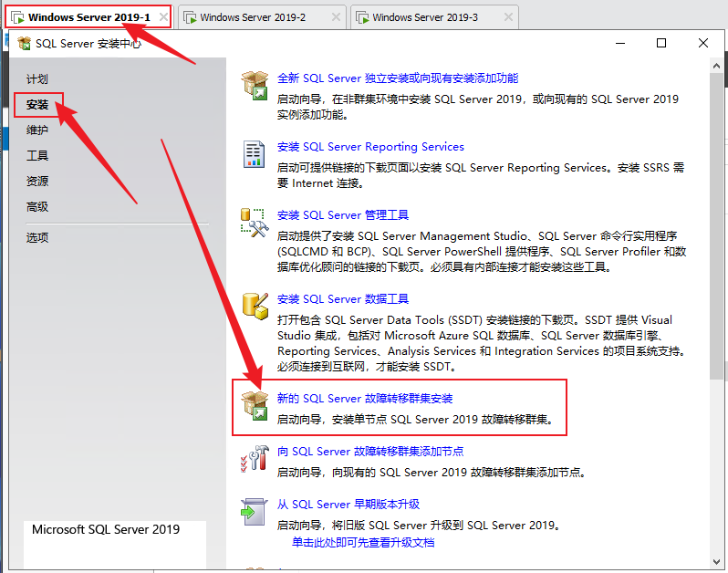The width and height of the screenshot is (728, 573).
Task: Click description 启动向导，安装单节点 SQL Server 2019 故障转移群集
Action: 416,420
